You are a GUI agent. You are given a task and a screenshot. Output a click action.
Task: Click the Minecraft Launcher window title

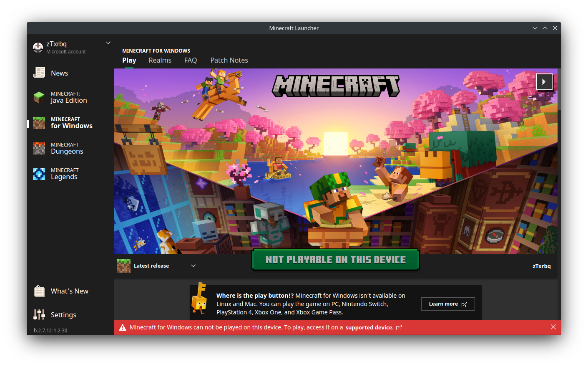pyautogui.click(x=294, y=28)
